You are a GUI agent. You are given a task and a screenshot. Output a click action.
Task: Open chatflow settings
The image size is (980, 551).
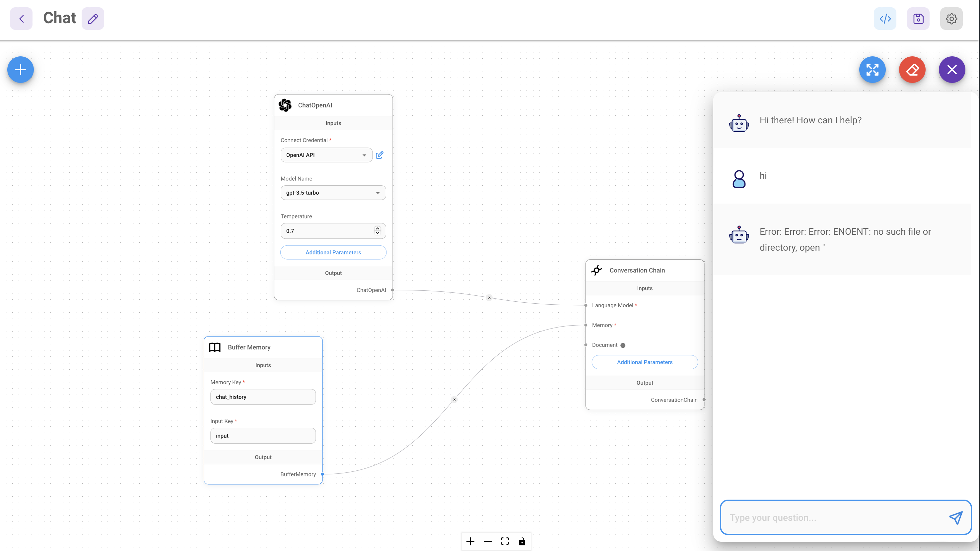coord(951,18)
